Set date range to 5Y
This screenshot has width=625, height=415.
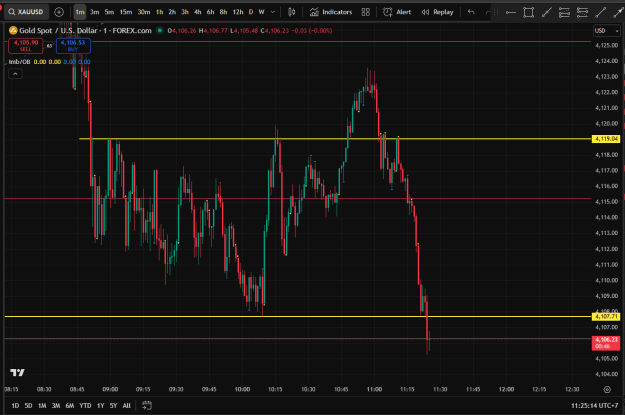coord(114,405)
